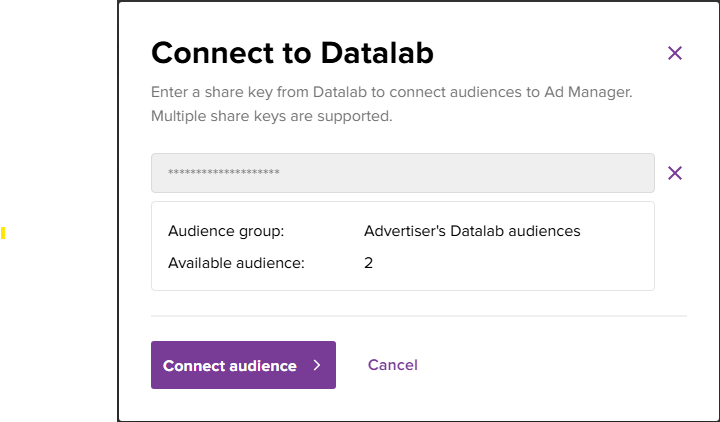The height and width of the screenshot is (422, 720).
Task: Click the Connect to Datalab heading
Action: pyautogui.click(x=292, y=53)
